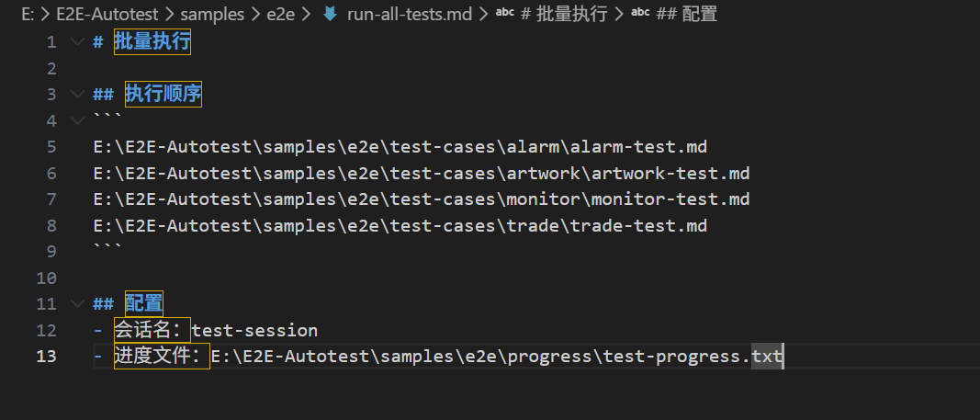Click the test-session text on line 12
Screen dimensions: 980x420
(254, 330)
